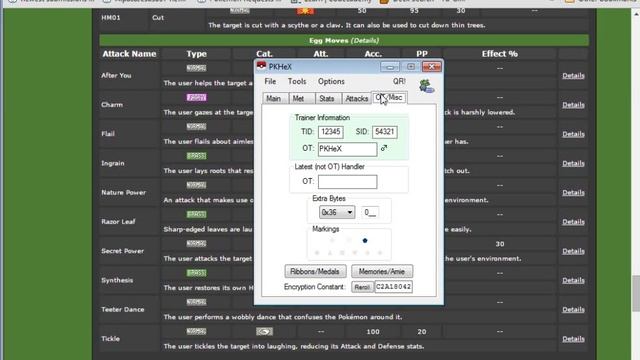This screenshot has height=360, width=640.
Task: Click the Cut move name beside HM01
Action: (158, 18)
